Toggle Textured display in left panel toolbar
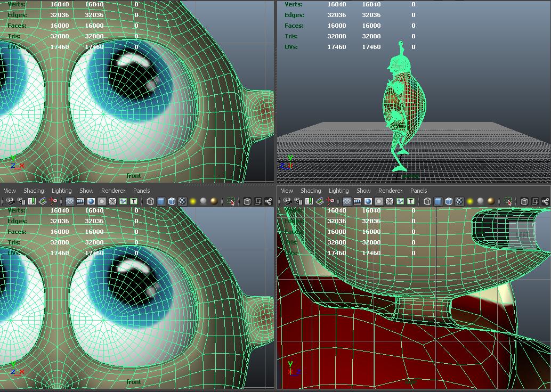The height and width of the screenshot is (392, 551). 182,201
